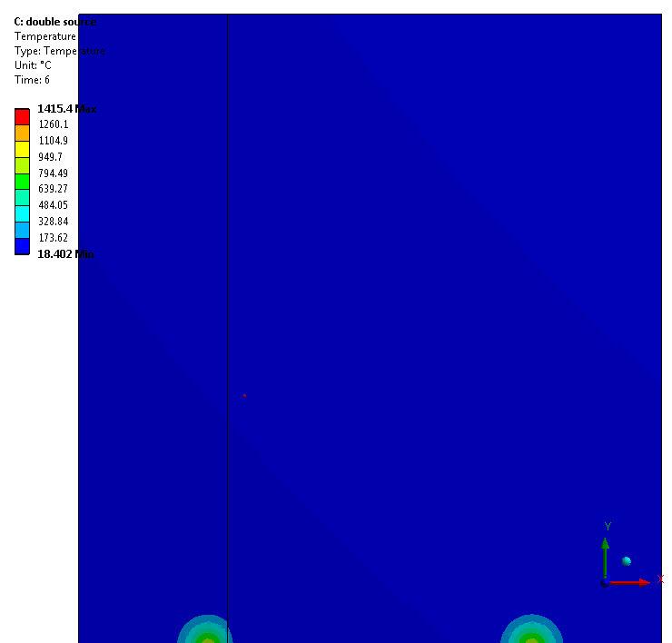Image resolution: width=672 pixels, height=643 pixels.
Task: Click the 'Time: 6' legend text
Action: (x=32, y=80)
